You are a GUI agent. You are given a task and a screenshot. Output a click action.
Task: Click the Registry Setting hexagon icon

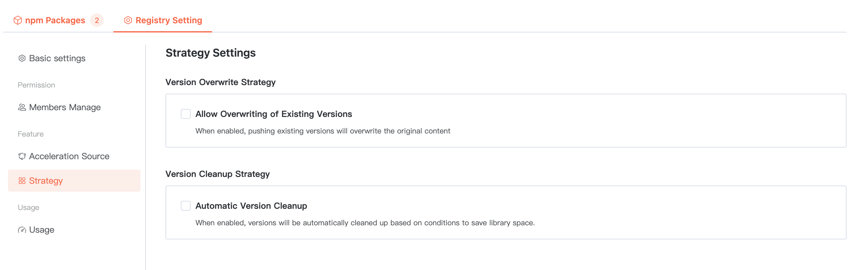(x=128, y=21)
